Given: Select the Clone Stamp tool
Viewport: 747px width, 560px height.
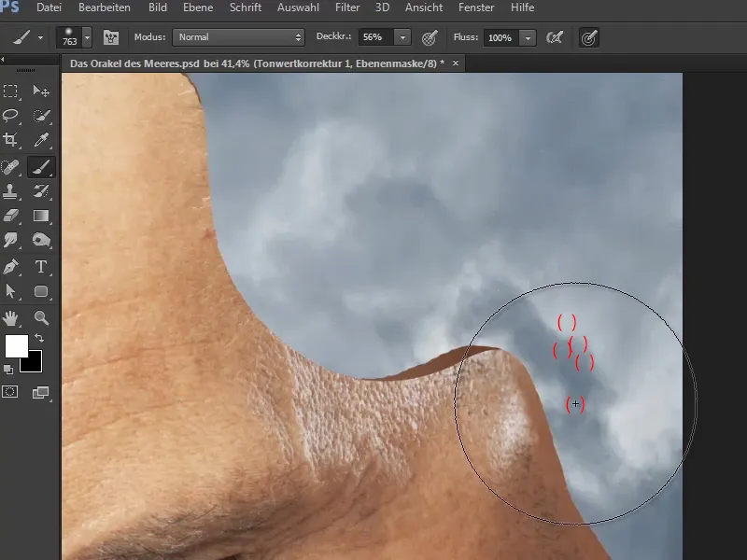Looking at the screenshot, I should (11, 191).
